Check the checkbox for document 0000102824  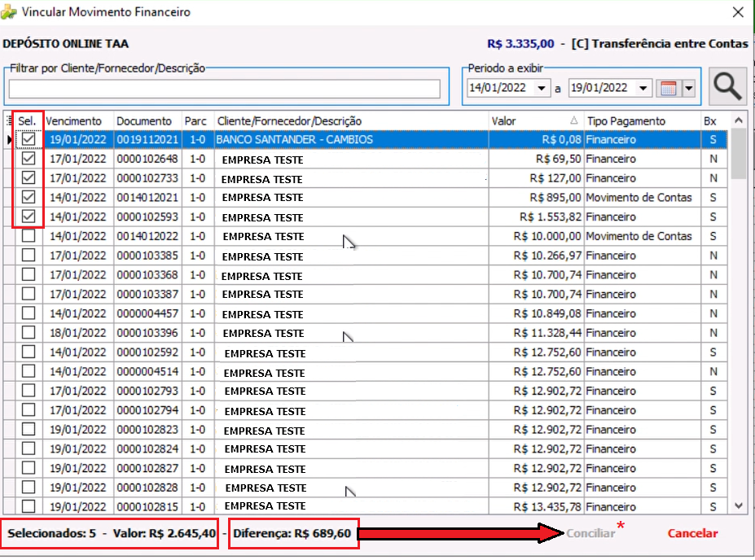pos(29,448)
